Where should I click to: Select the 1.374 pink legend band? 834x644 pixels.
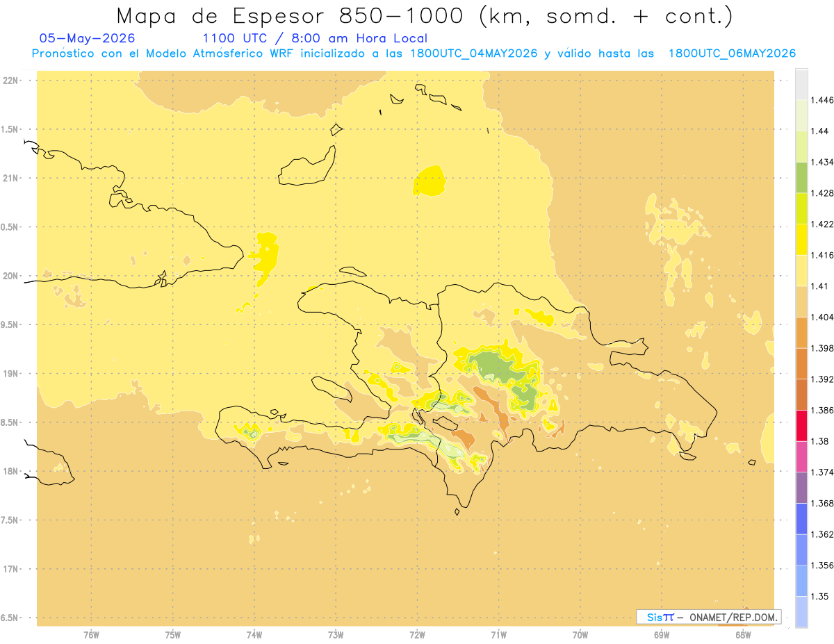[x=801, y=456]
